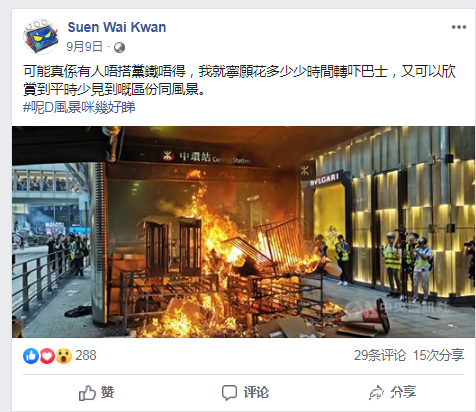This screenshot has height=412, width=476.
Task: Open the post's three-dot options menu
Action: [459, 27]
